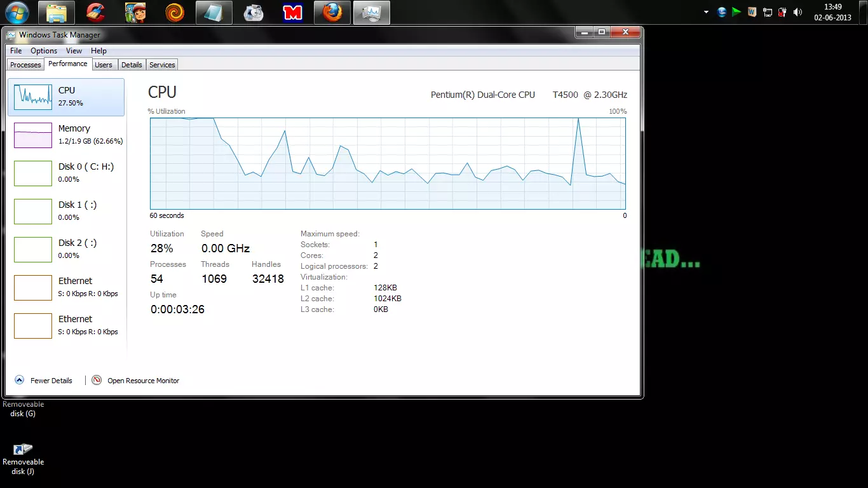Minimize the Task Manager window
The height and width of the screenshot is (488, 868).
click(585, 32)
